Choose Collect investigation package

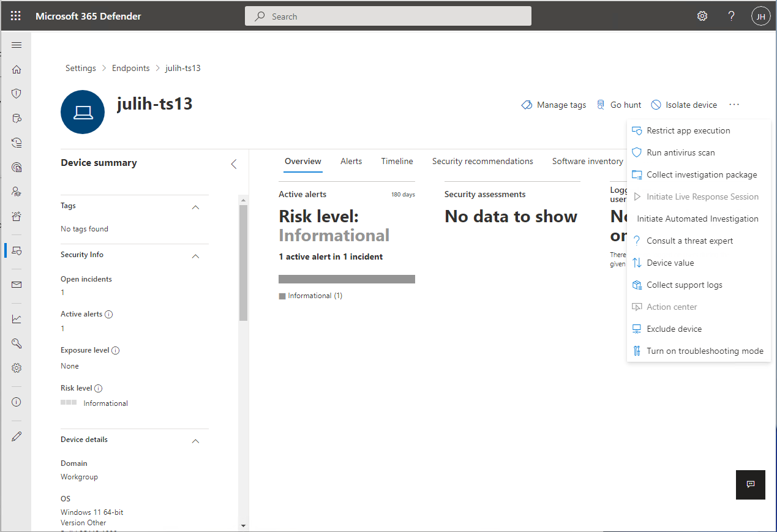(702, 174)
